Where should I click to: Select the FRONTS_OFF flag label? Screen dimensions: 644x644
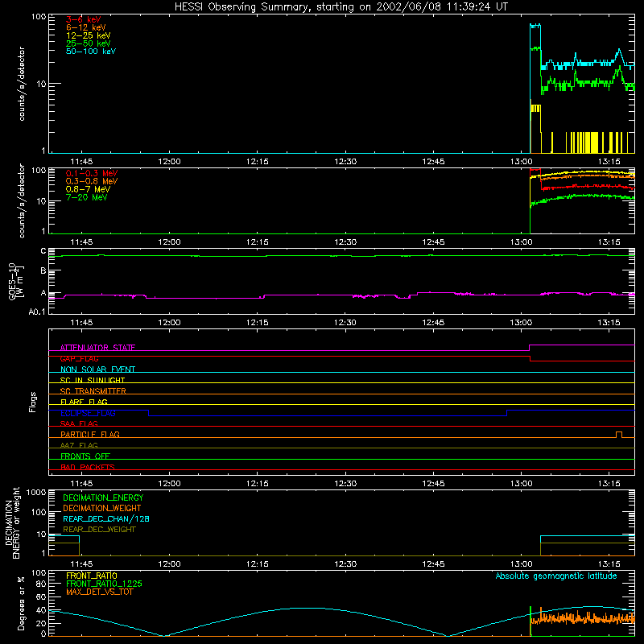pos(85,456)
